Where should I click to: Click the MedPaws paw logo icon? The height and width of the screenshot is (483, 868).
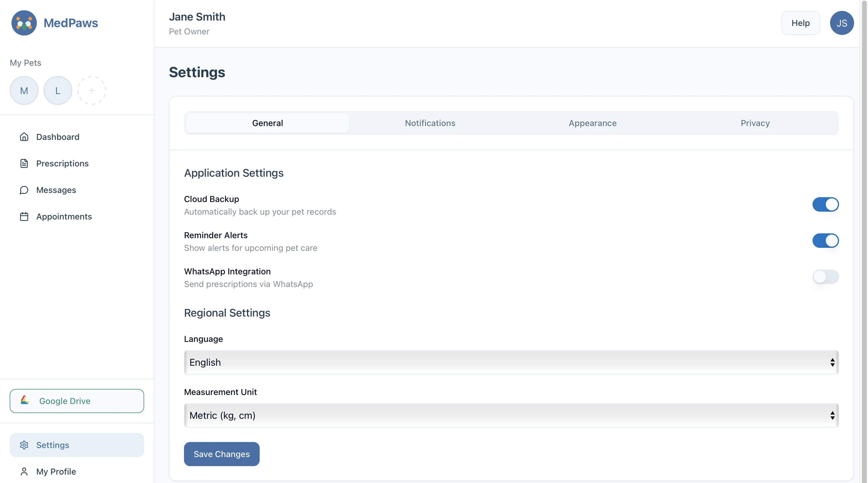24,23
